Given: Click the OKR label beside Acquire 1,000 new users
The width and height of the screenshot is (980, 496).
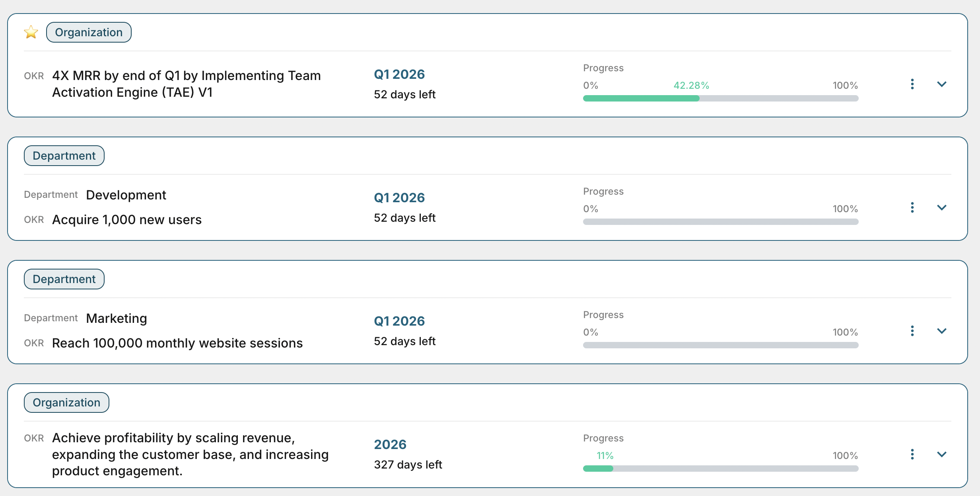Looking at the screenshot, I should pyautogui.click(x=33, y=219).
